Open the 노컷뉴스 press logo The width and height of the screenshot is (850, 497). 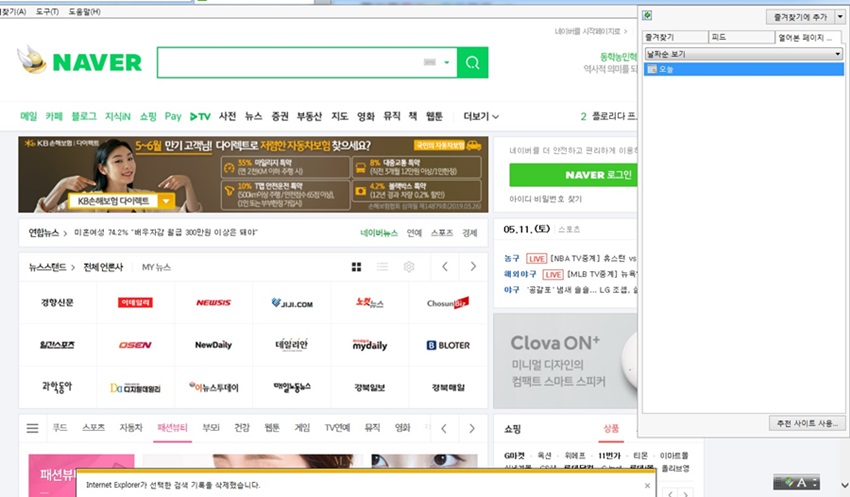coord(370,302)
